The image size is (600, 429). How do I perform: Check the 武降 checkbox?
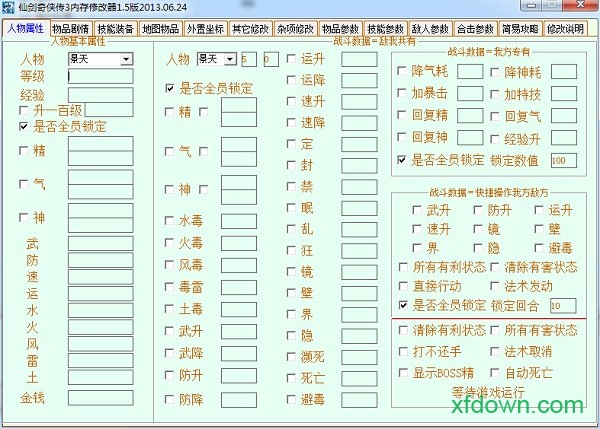(x=169, y=353)
